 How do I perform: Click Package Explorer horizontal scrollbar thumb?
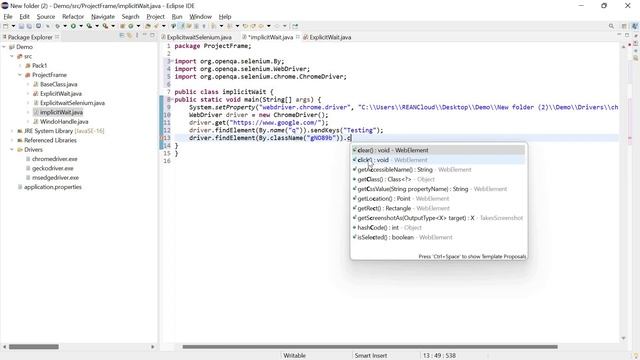pyautogui.click(x=34, y=347)
